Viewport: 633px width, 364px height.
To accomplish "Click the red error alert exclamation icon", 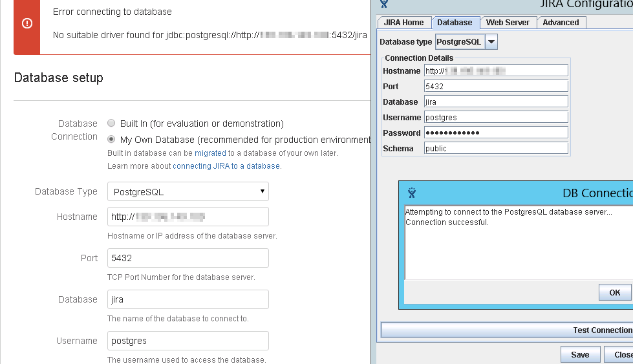I will click(x=27, y=23).
